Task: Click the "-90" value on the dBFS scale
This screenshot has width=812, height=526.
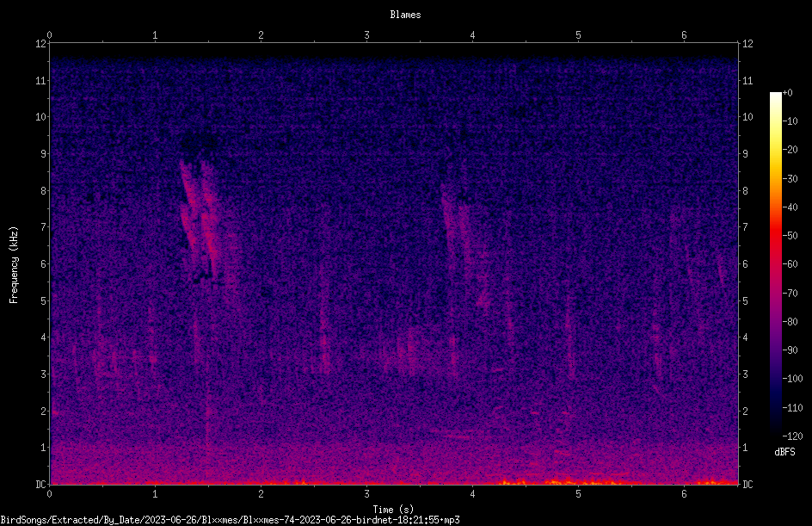Action: coord(790,350)
